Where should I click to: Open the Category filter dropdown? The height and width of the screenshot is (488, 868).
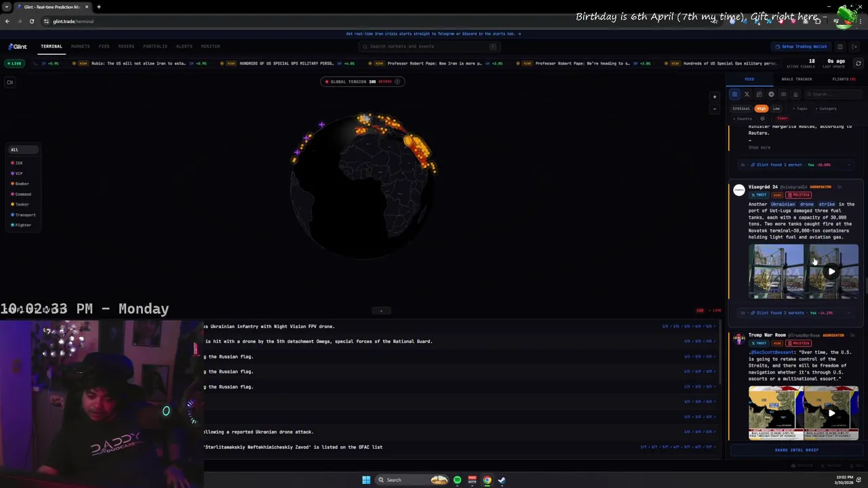pos(827,108)
